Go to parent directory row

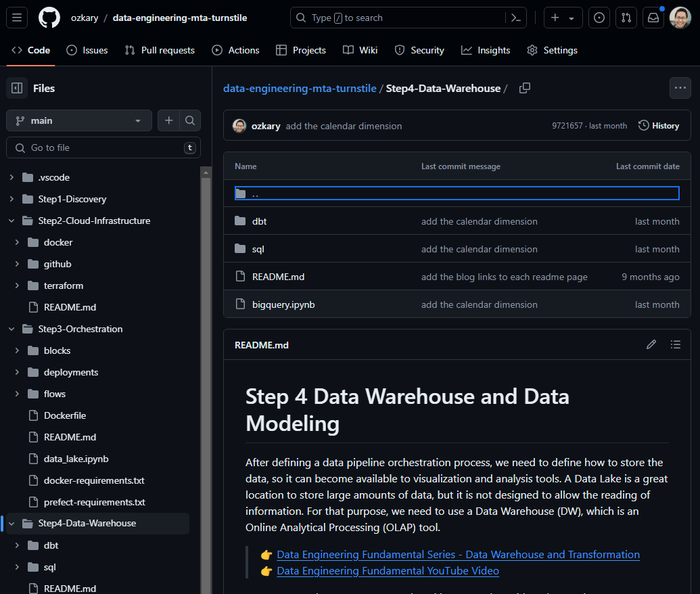point(457,193)
